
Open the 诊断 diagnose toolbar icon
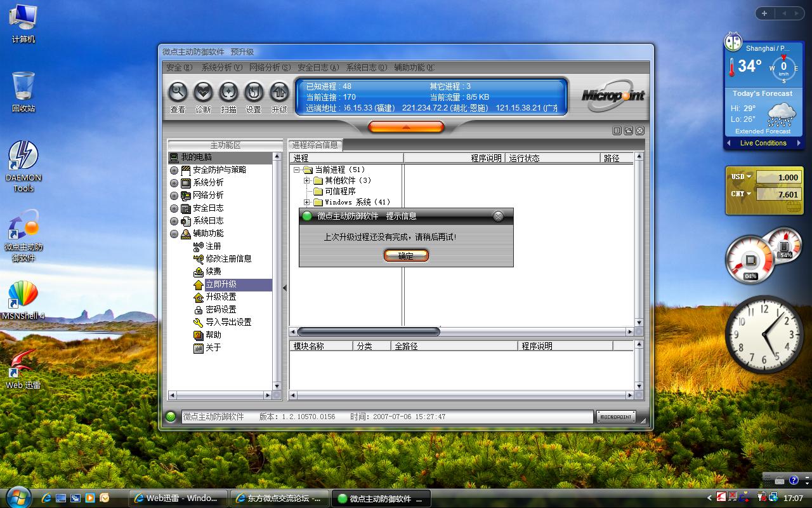click(x=203, y=93)
